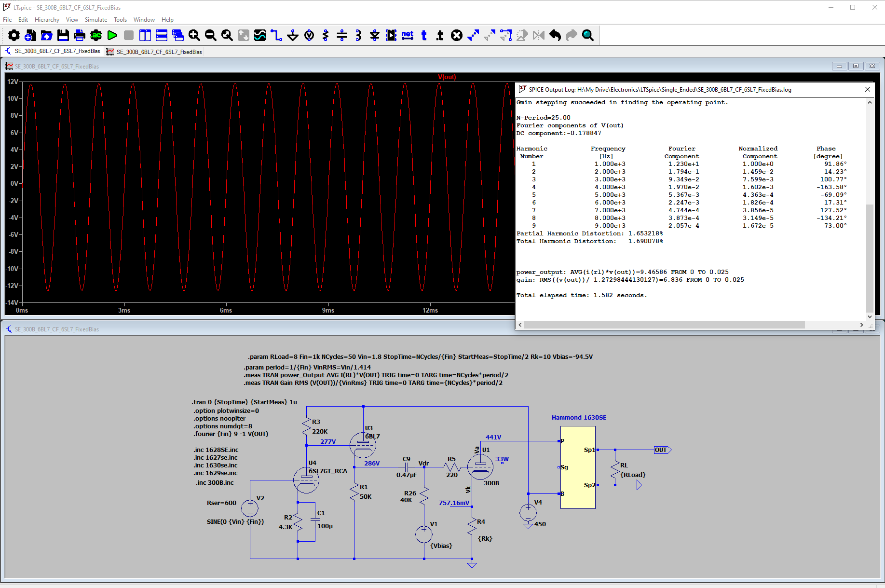885x588 pixels.
Task: Open the Simulate menu
Action: pos(96,20)
